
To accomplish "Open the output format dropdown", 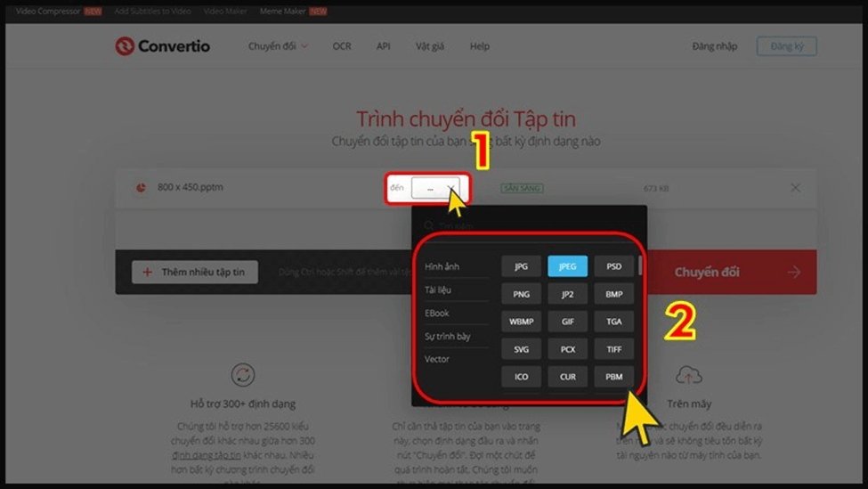I will [x=435, y=188].
